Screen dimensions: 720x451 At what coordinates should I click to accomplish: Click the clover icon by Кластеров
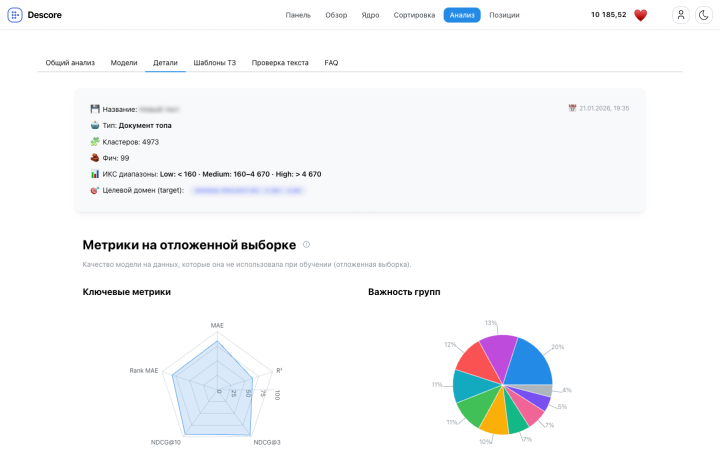[95, 141]
